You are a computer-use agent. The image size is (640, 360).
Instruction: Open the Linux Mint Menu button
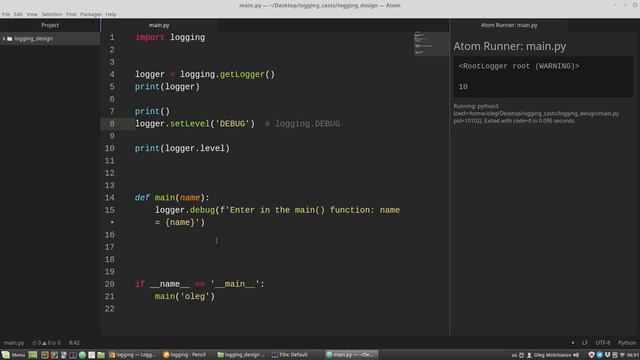coord(13,355)
